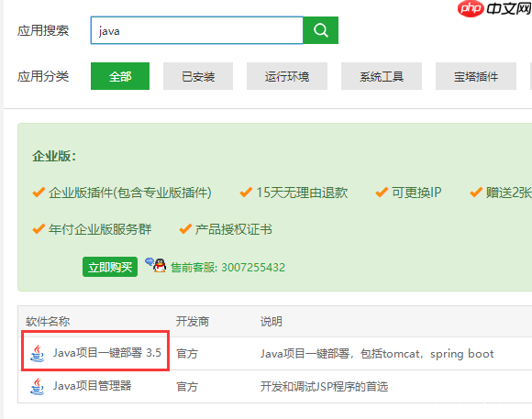Click 官方 in the Java项目管理器 row
Viewport: 532px width, 419px height.
pos(187,386)
